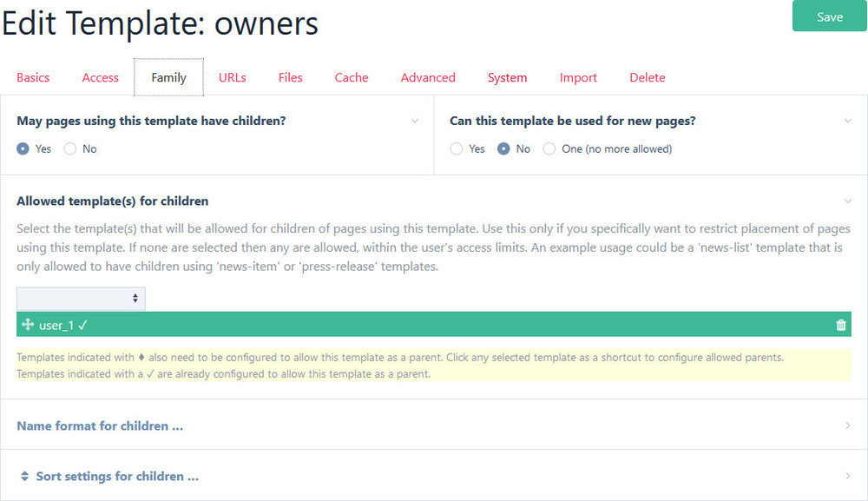This screenshot has width=868, height=501.
Task: Expand 'Sort settings for children' section
Action: coord(117,477)
